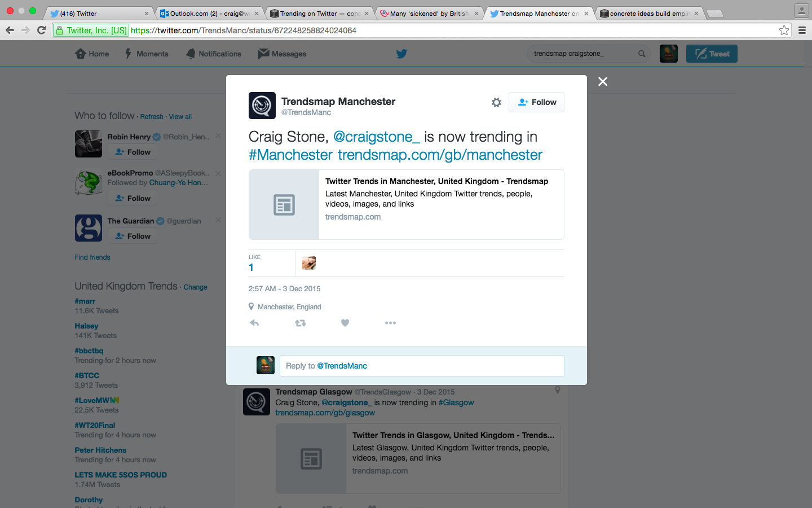
Task: Click the reply arrow icon under the tweet
Action: click(254, 323)
